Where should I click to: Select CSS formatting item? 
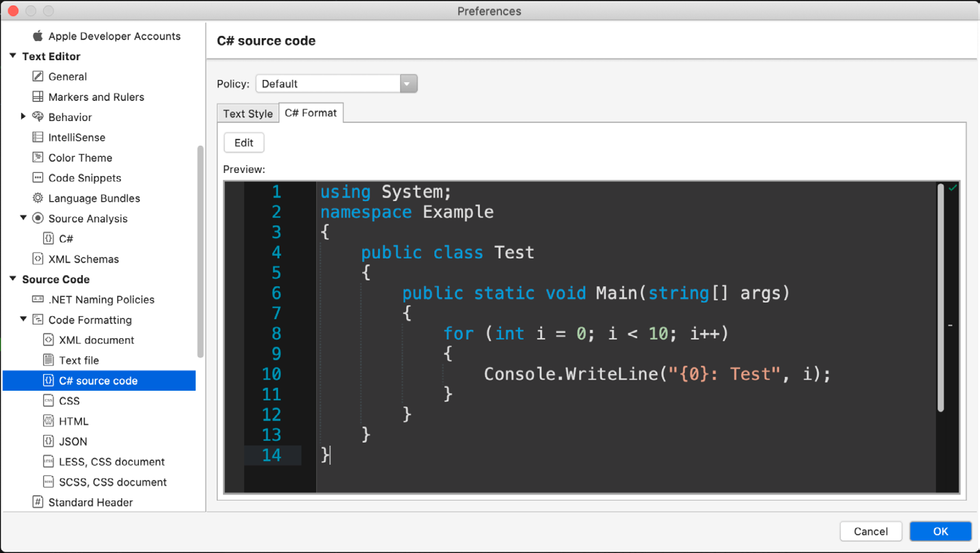[69, 401]
